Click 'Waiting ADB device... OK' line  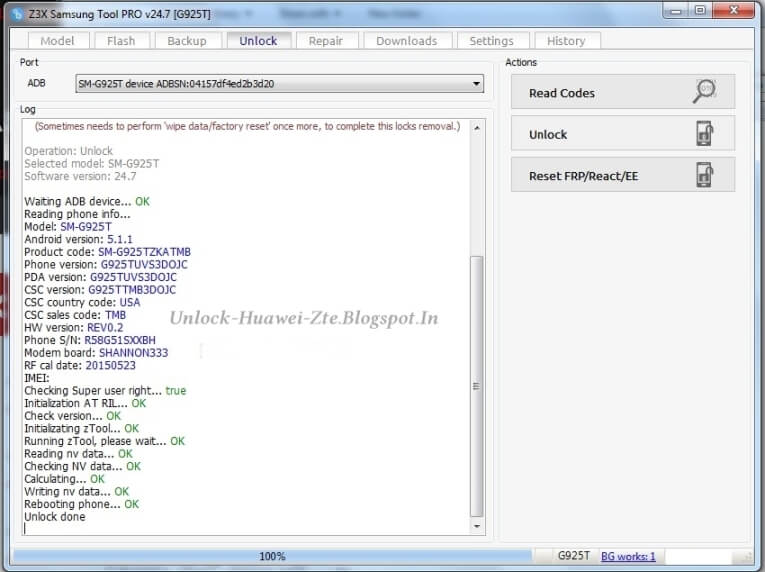click(x=87, y=202)
